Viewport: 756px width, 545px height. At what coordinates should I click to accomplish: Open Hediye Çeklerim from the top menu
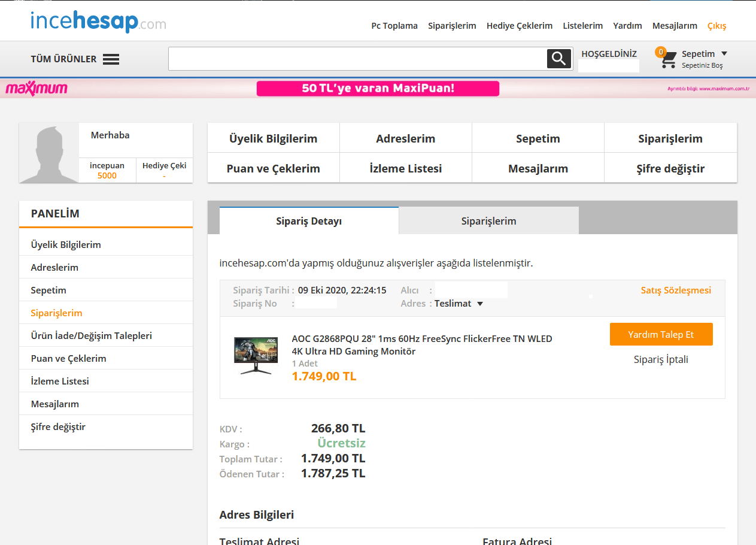pos(520,26)
